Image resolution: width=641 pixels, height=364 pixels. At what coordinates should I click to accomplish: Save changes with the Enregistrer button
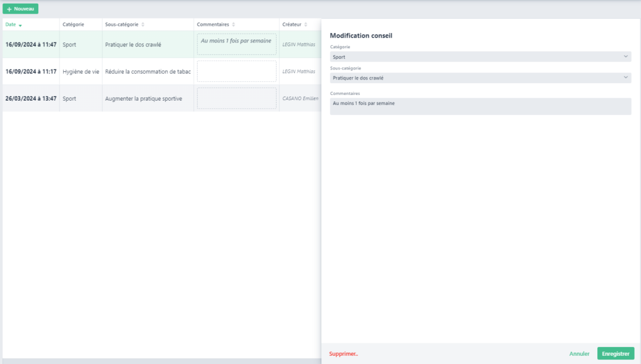(615, 354)
